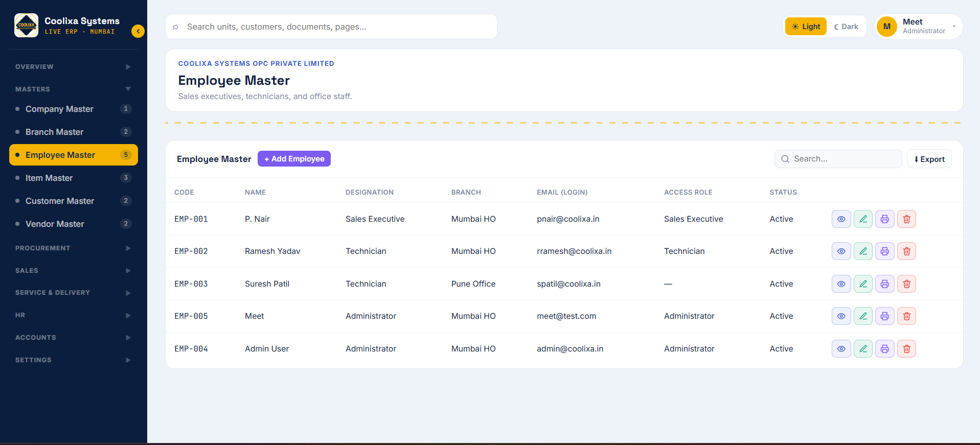The height and width of the screenshot is (445, 980).
Task: Expand the Procurement section
Action: [74, 248]
